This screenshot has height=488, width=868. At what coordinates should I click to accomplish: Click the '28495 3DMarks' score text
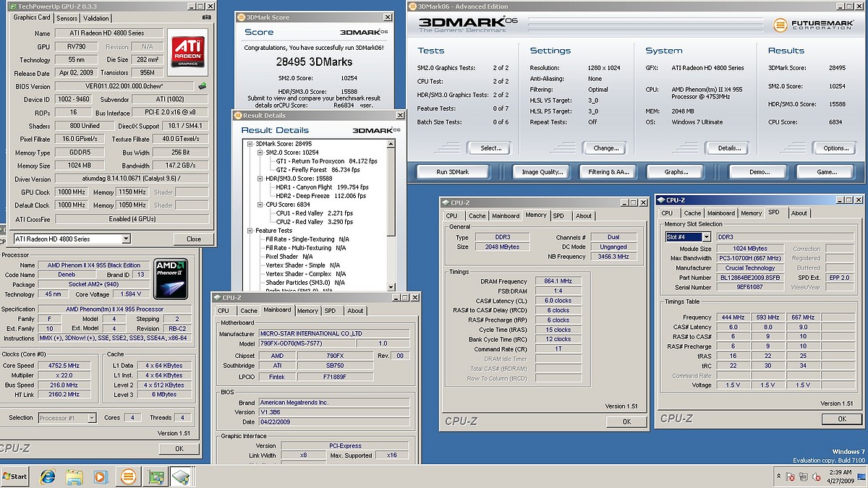tap(315, 62)
